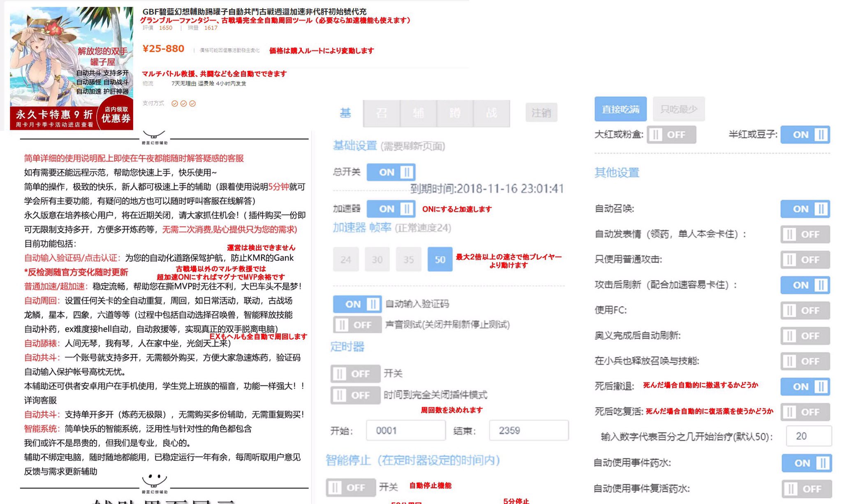
Task: Click the first 支付方式 payment icon
Action: [x=175, y=104]
